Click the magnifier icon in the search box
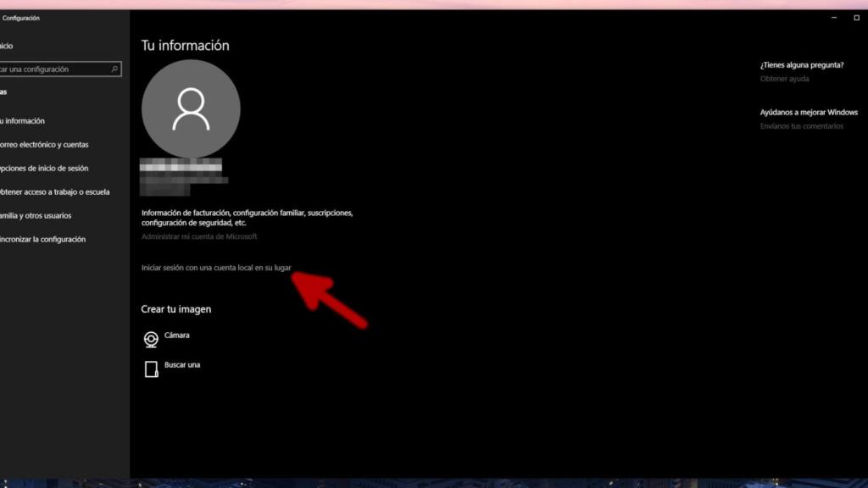The width and height of the screenshot is (868, 488). [115, 69]
